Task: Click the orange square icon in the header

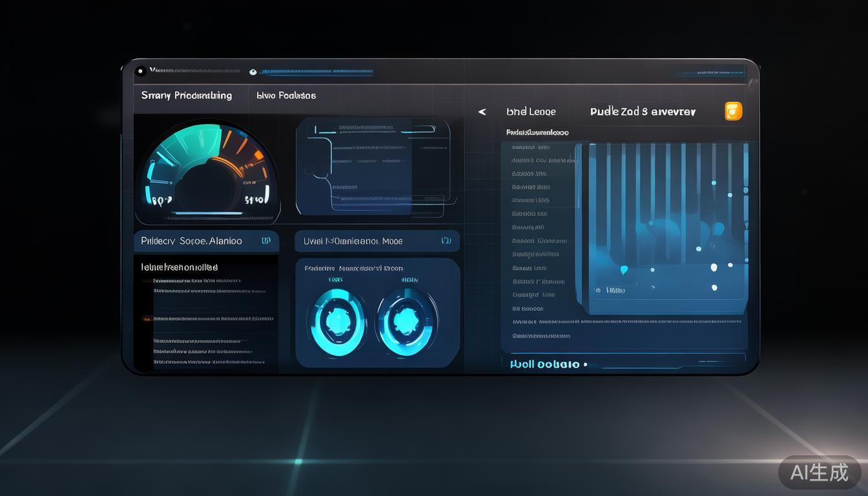Action: (x=733, y=111)
